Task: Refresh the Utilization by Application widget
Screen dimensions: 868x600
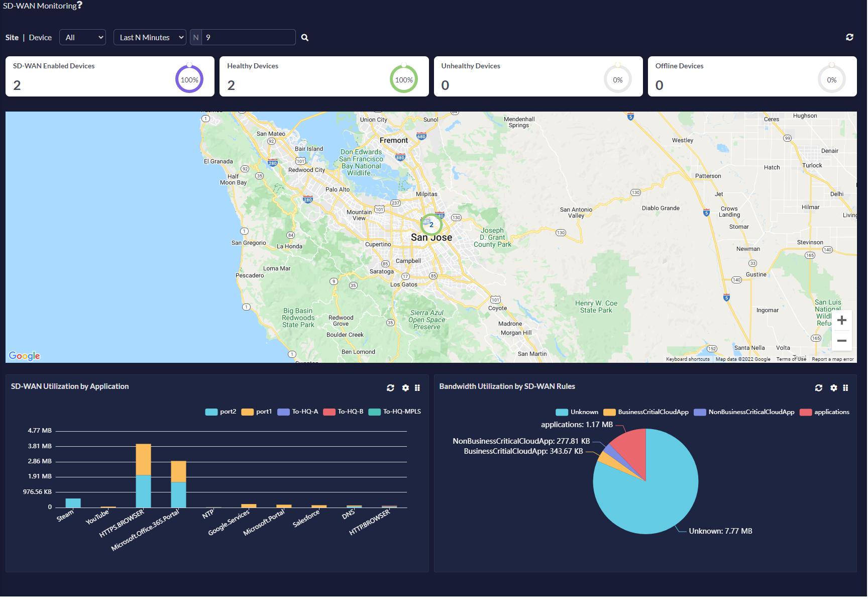Action: pyautogui.click(x=390, y=388)
